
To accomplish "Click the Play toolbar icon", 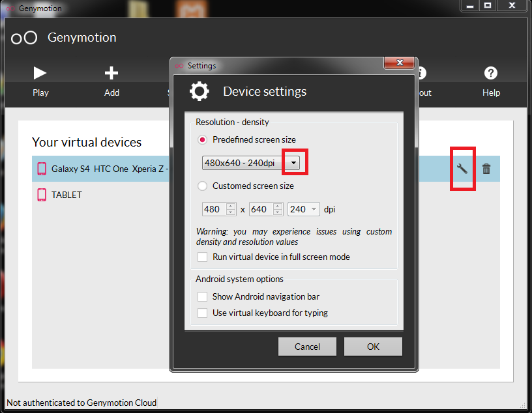I will click(x=40, y=73).
